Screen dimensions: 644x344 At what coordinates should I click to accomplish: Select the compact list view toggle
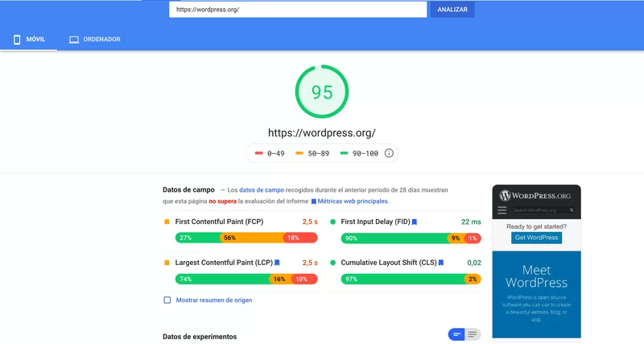[x=473, y=334]
